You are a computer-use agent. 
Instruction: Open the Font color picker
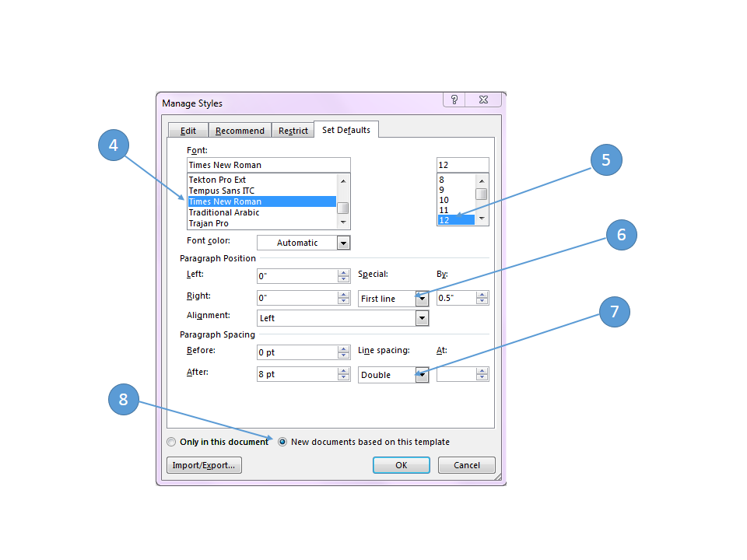tap(343, 243)
